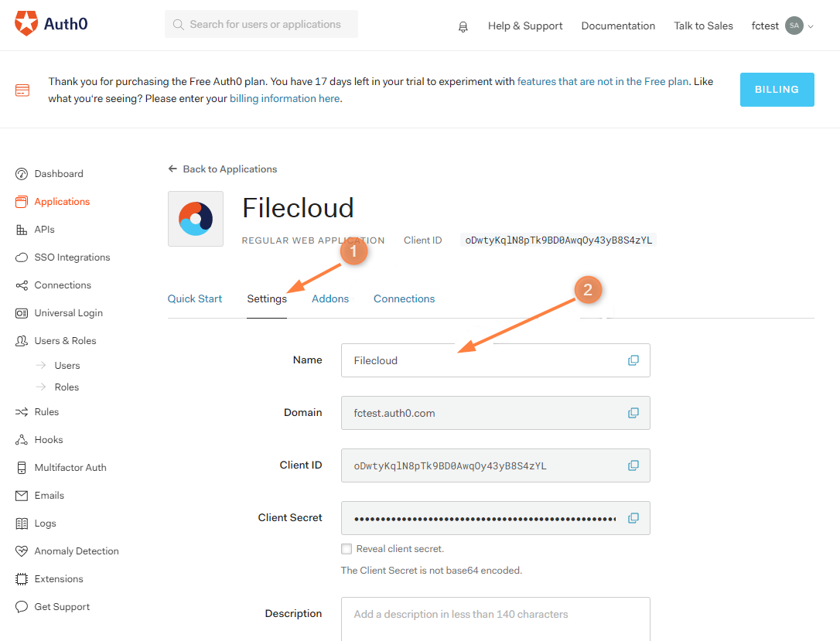This screenshot has width=840, height=641.
Task: Open the Quick Start tab
Action: (195, 298)
